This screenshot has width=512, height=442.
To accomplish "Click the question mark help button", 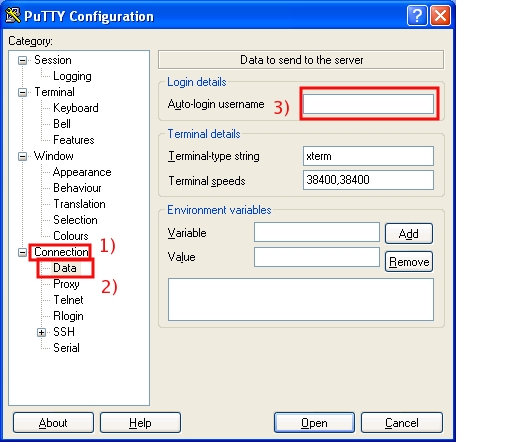I will (417, 16).
